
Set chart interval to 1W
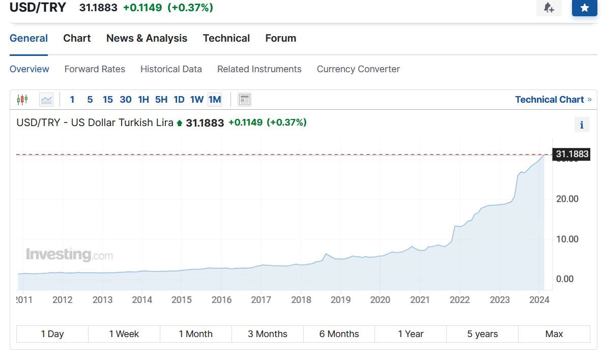point(196,100)
